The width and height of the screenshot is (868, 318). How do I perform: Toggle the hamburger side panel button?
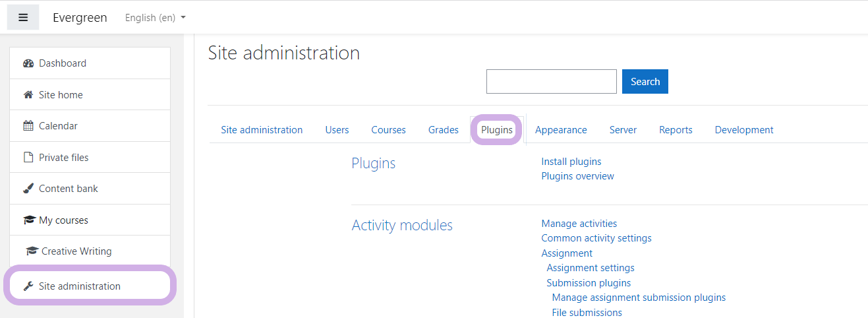pos(23,18)
